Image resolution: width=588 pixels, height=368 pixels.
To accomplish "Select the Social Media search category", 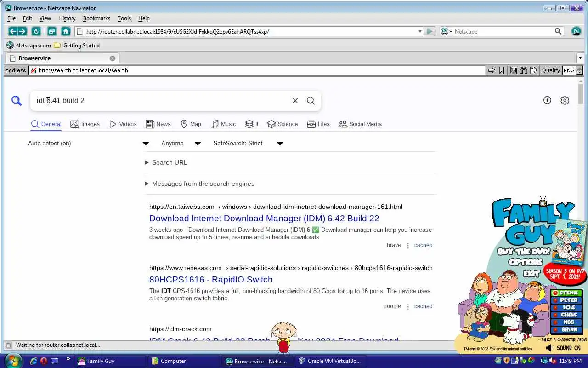I will click(360, 124).
